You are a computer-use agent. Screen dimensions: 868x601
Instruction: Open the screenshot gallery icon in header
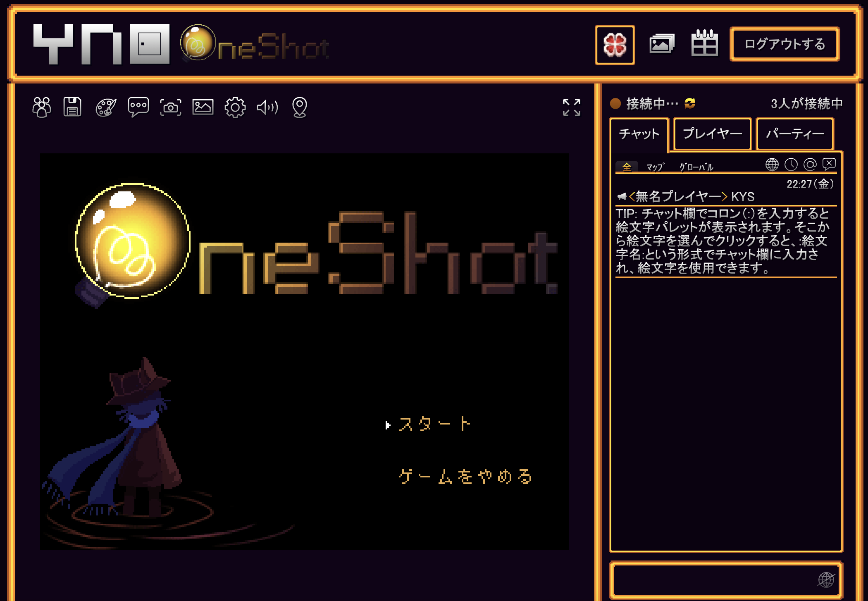(661, 43)
